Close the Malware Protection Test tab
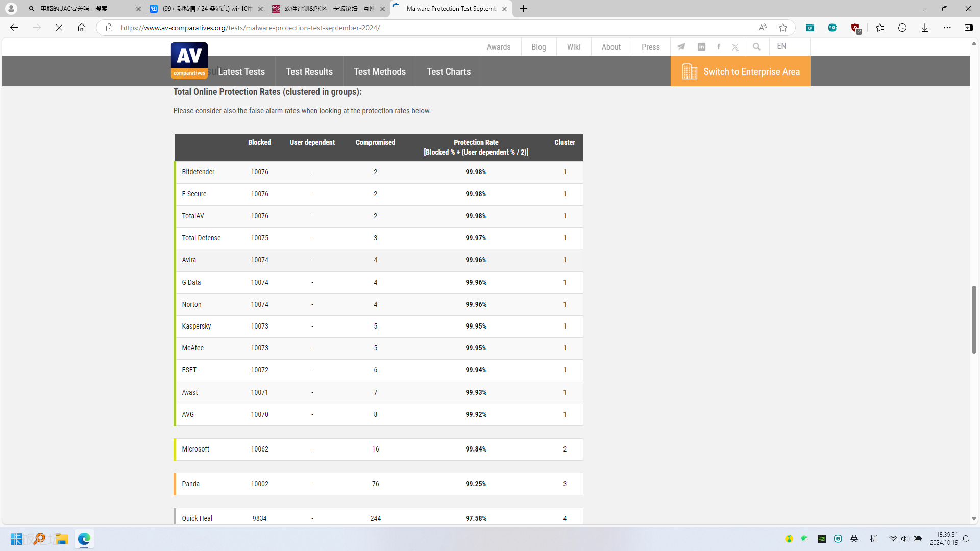This screenshot has height=551, width=980. click(x=504, y=9)
